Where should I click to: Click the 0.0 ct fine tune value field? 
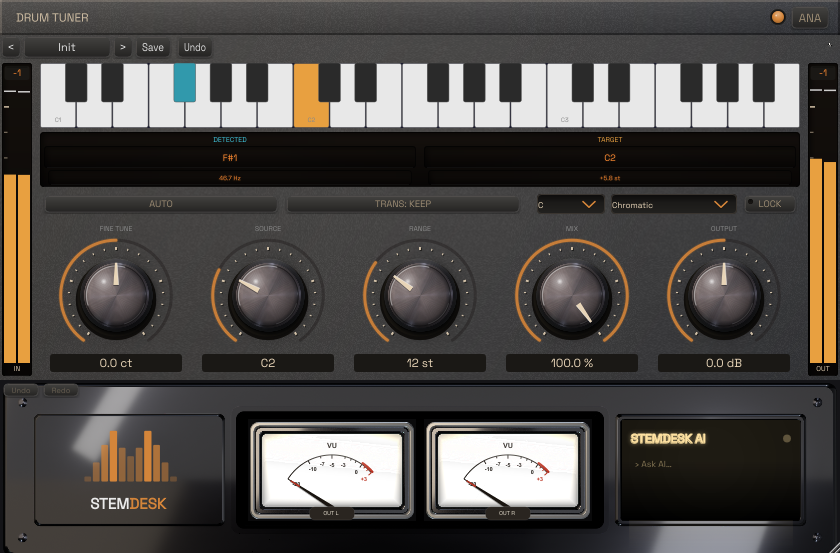click(x=116, y=363)
